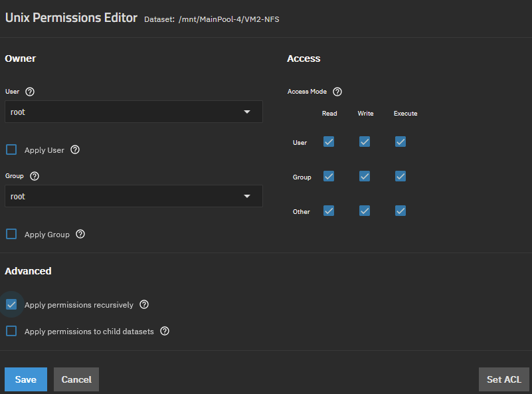Toggle Read permission for User
Screen dimensions: 532x394
(x=329, y=142)
